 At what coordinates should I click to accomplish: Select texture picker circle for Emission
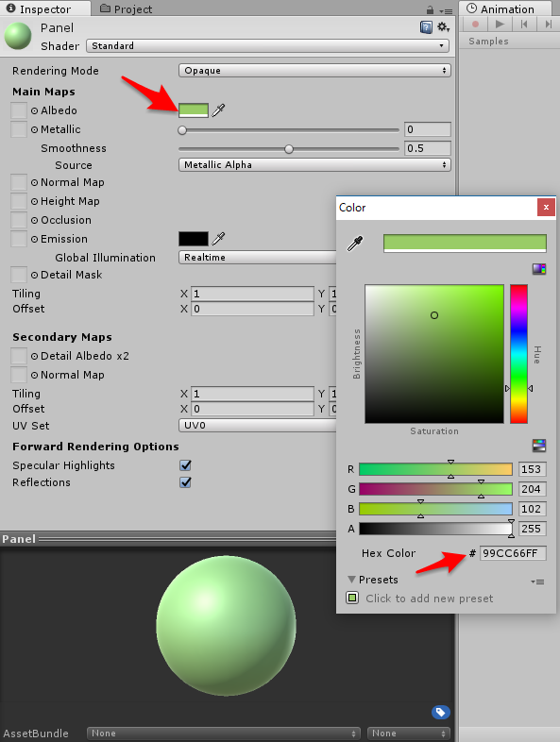point(35,240)
